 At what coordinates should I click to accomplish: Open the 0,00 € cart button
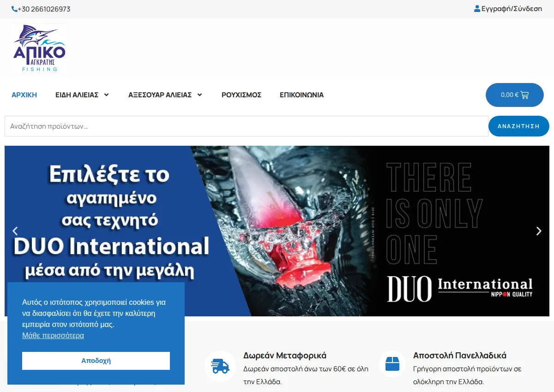[x=514, y=95]
